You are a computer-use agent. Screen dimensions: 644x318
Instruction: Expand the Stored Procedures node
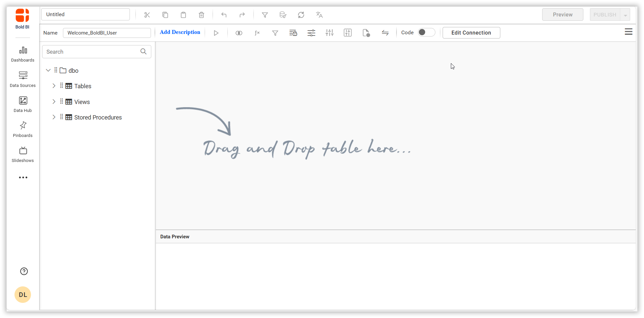pos(54,117)
